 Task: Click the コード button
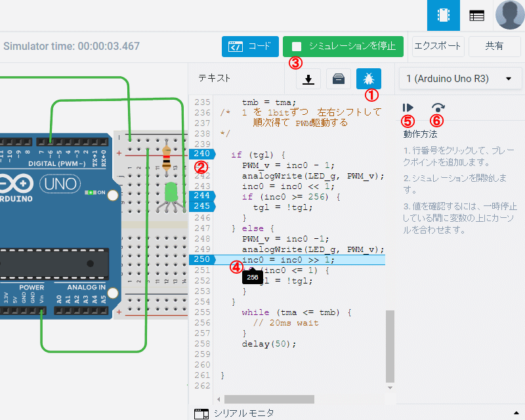pyautogui.click(x=250, y=47)
